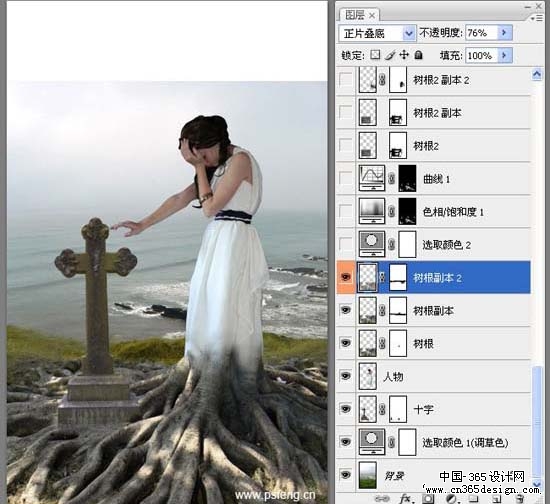Toggle lock position move icon
This screenshot has height=504, width=550.
coord(404,55)
